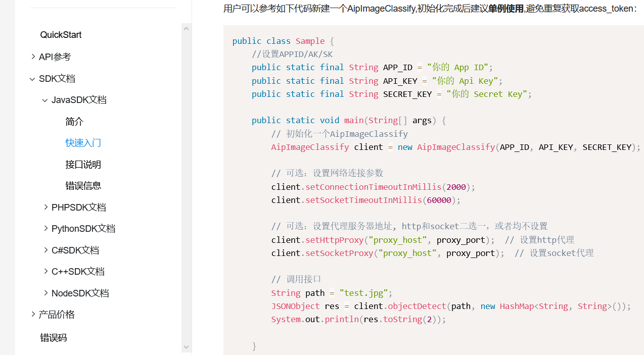Image resolution: width=644 pixels, height=355 pixels.
Task: Expand the C++SDK文档 chevron
Action: pos(46,271)
